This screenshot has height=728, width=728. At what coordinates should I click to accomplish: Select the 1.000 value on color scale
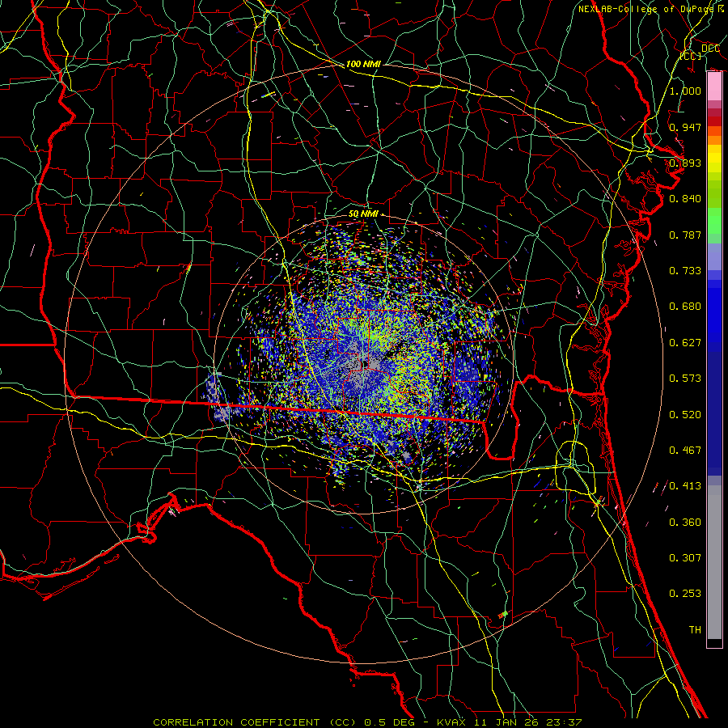click(685, 91)
